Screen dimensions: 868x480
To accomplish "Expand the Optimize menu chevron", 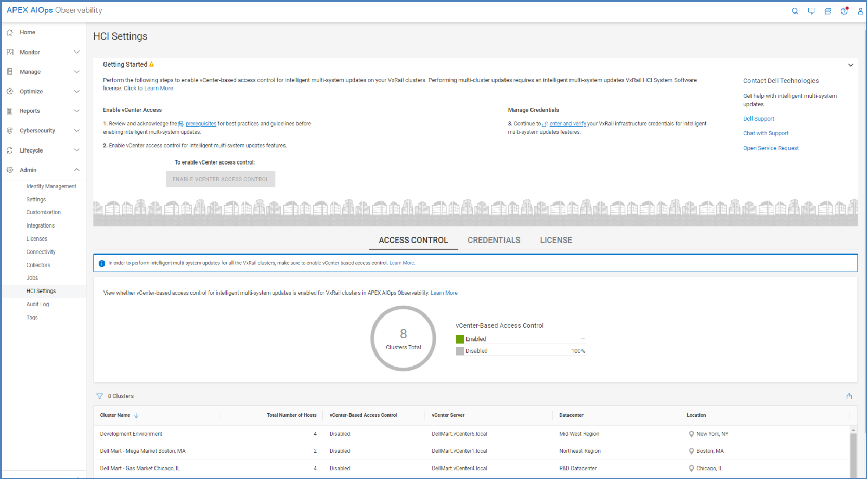I will pyautogui.click(x=77, y=91).
